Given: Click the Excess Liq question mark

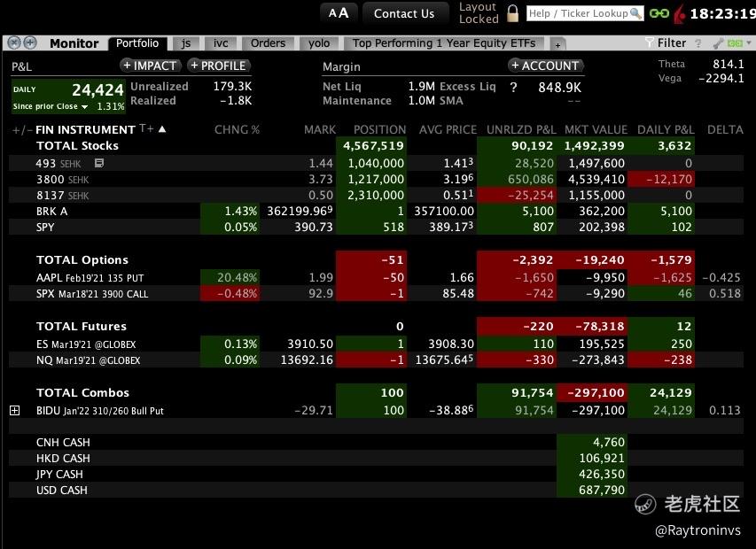Looking at the screenshot, I should click(x=513, y=87).
